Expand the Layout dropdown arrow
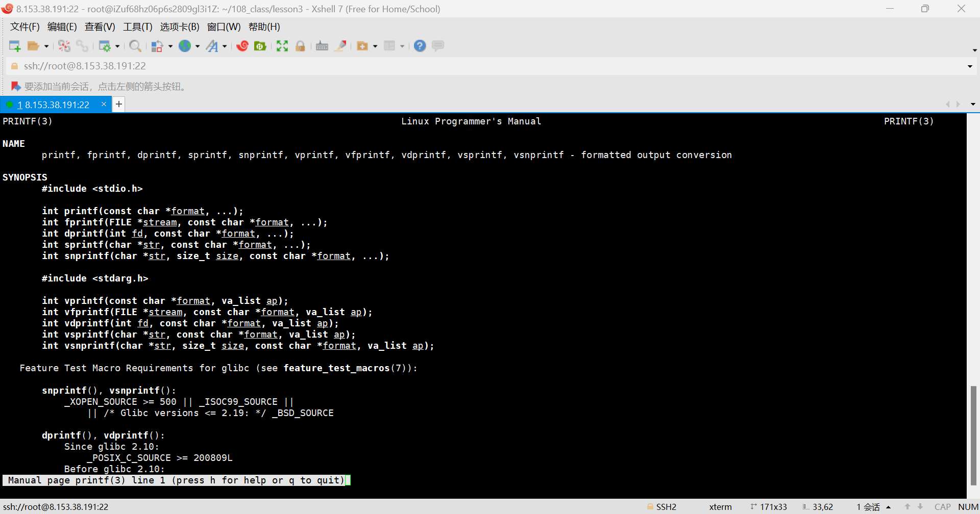The width and height of the screenshot is (980, 514). pyautogui.click(x=402, y=46)
